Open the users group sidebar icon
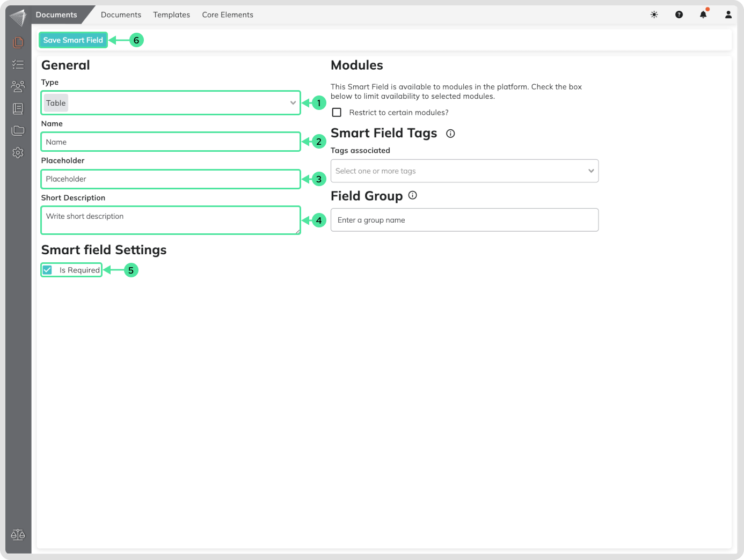The image size is (744, 560). [18, 86]
